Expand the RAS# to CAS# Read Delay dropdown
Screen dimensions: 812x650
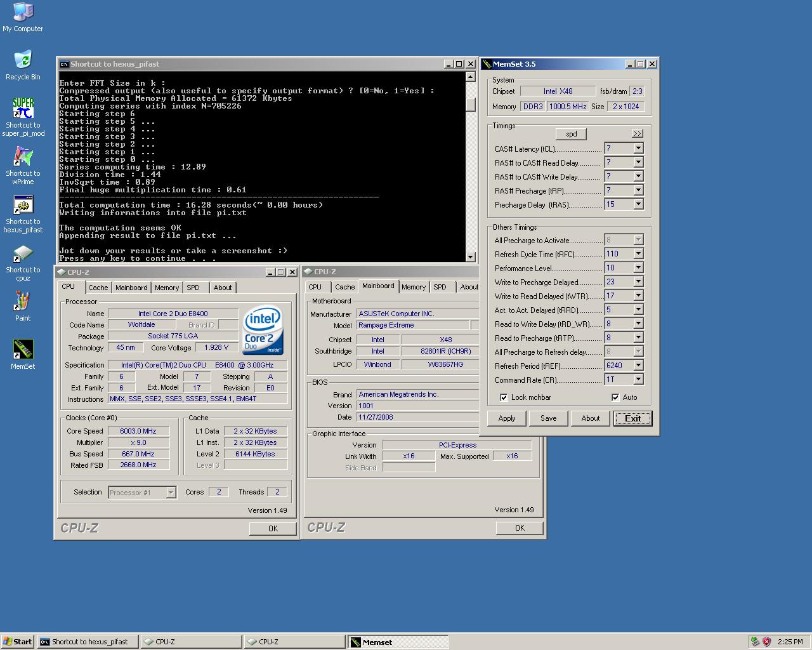pos(638,162)
